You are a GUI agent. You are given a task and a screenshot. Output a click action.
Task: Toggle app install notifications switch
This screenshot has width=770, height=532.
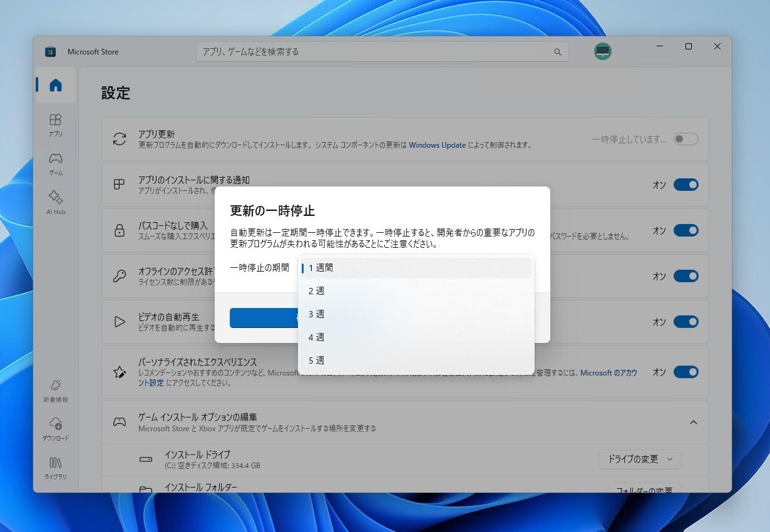click(685, 185)
